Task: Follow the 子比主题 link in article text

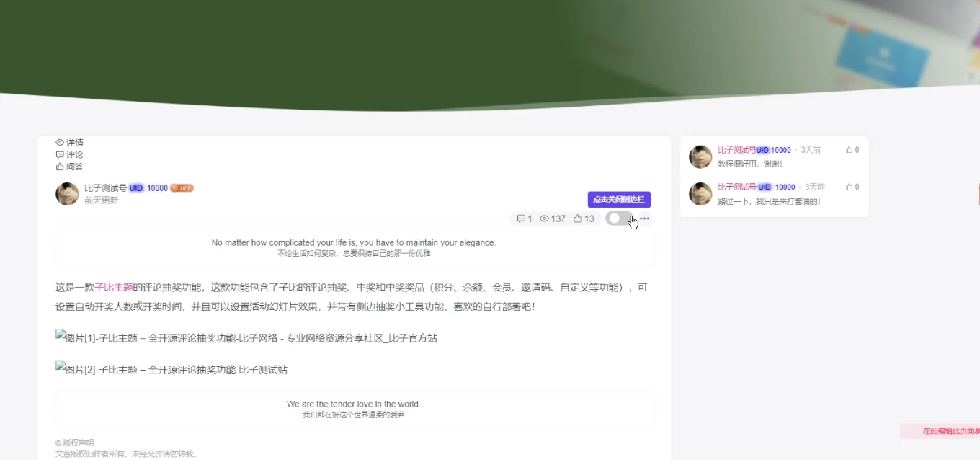Action: [114, 287]
